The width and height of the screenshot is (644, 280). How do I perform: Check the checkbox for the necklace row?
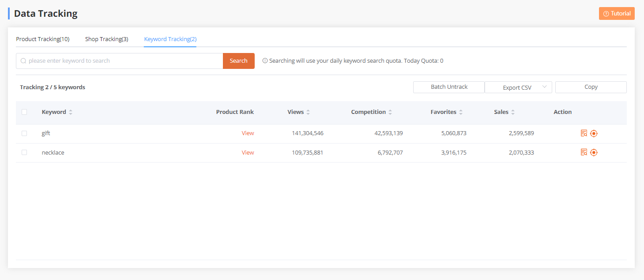(24, 152)
